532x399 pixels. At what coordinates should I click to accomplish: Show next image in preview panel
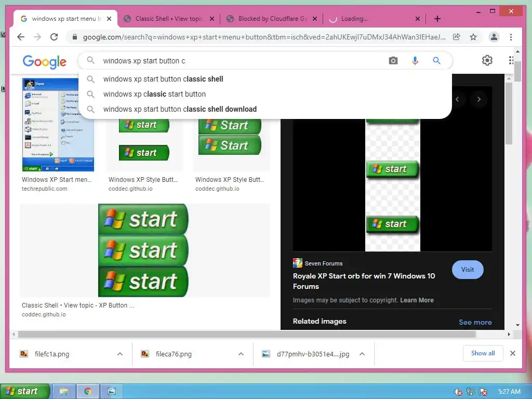pyautogui.click(x=478, y=99)
